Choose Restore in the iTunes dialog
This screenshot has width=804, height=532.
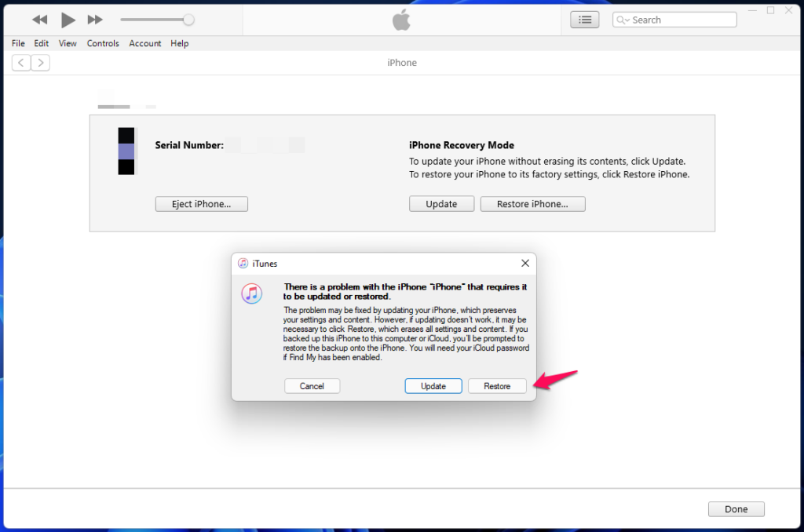coord(497,386)
